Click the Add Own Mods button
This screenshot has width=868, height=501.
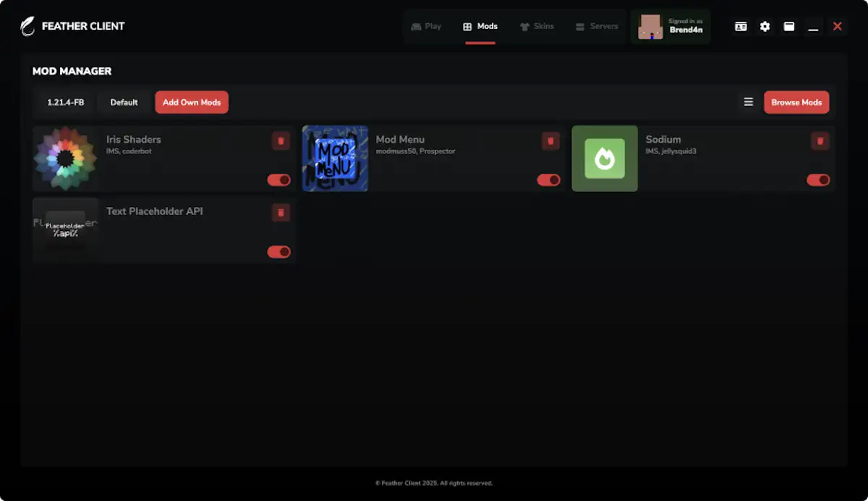192,102
